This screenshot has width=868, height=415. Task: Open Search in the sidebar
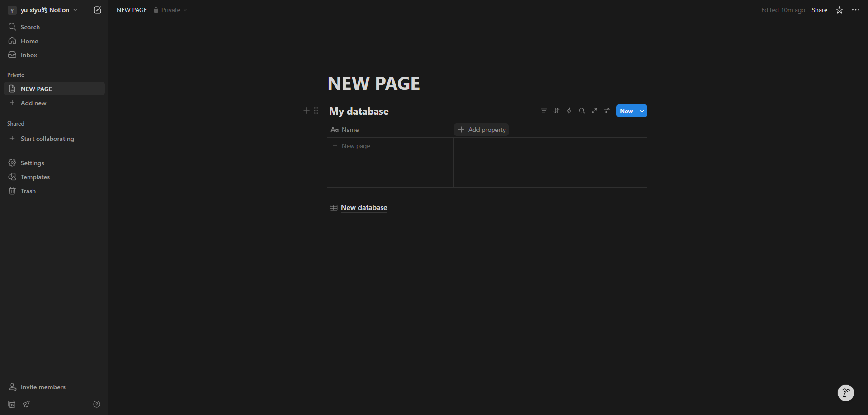[x=54, y=27]
